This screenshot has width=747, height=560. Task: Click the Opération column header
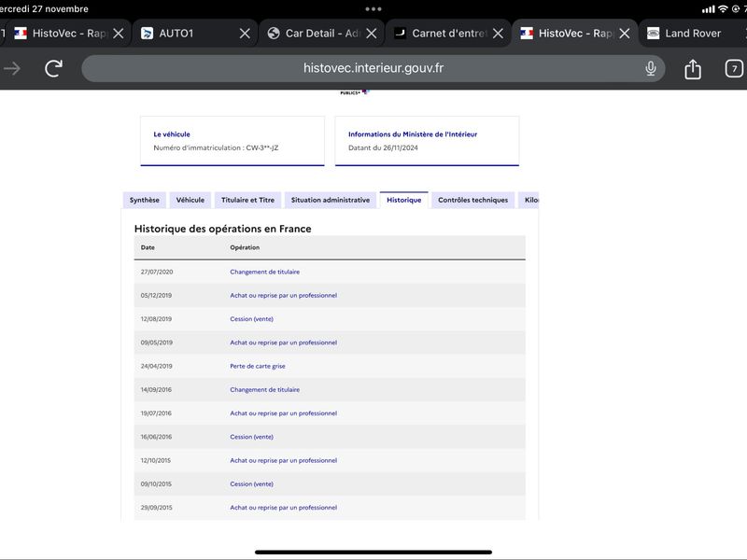click(x=245, y=247)
